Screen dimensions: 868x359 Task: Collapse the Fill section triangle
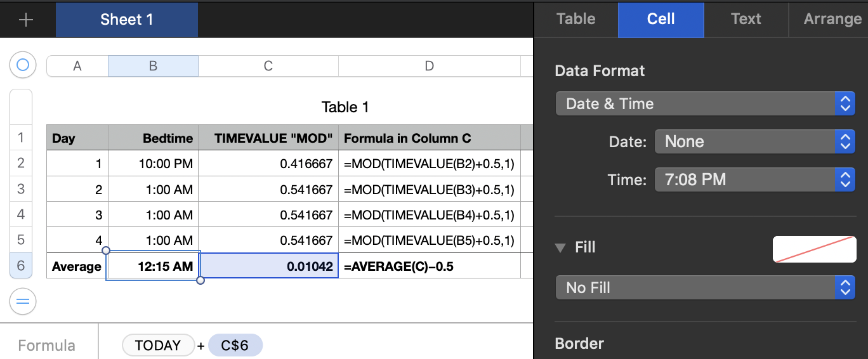[x=560, y=247]
